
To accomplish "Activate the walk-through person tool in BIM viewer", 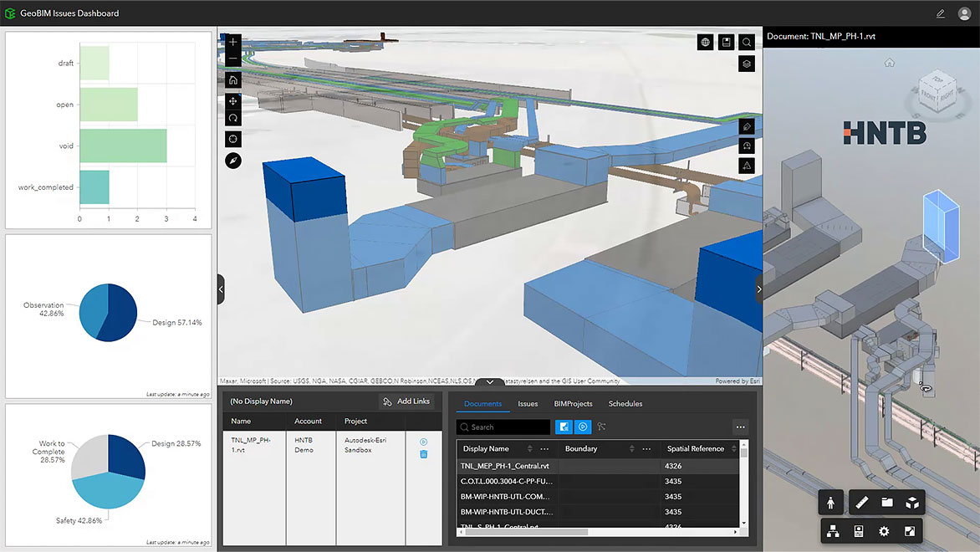I will pyautogui.click(x=831, y=503).
